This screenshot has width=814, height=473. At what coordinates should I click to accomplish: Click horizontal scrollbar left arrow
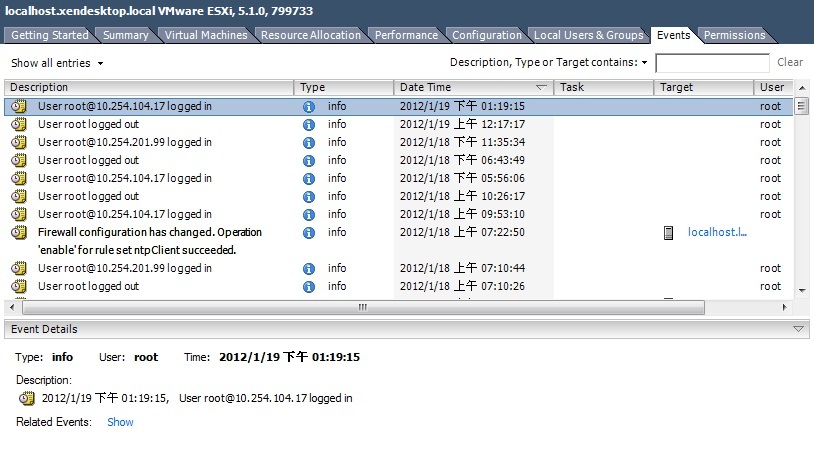(12, 307)
